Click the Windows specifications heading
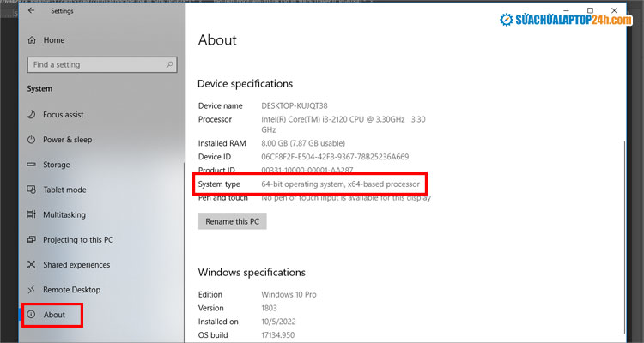 tap(252, 273)
